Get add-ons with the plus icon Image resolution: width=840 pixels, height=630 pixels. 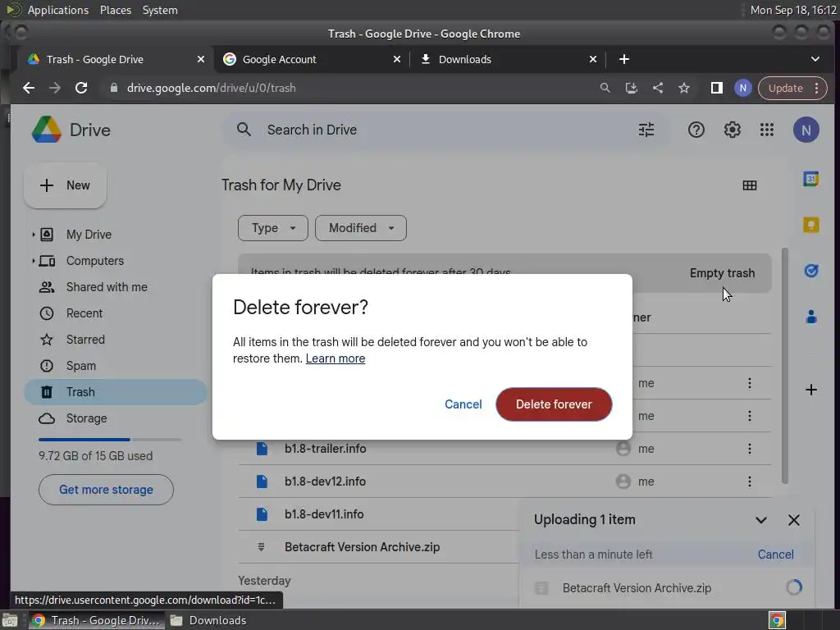pyautogui.click(x=811, y=390)
